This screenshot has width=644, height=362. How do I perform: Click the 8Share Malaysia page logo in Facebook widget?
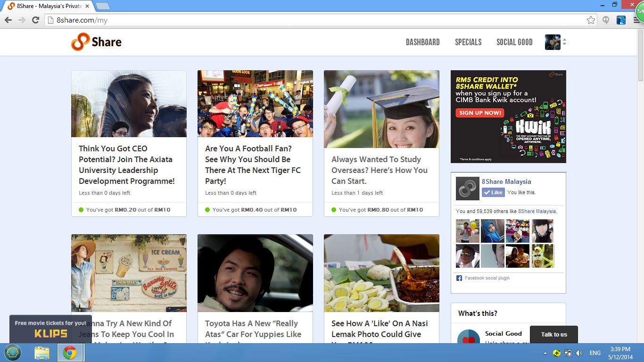tap(468, 189)
